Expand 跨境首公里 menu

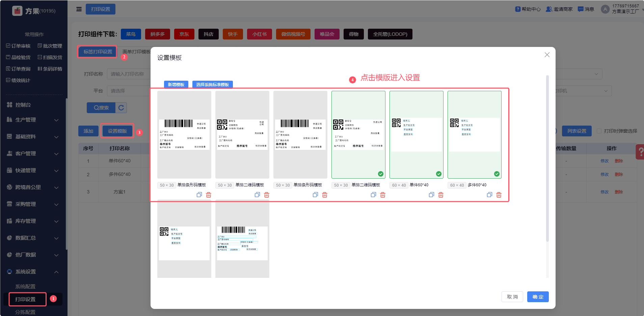[x=33, y=187]
